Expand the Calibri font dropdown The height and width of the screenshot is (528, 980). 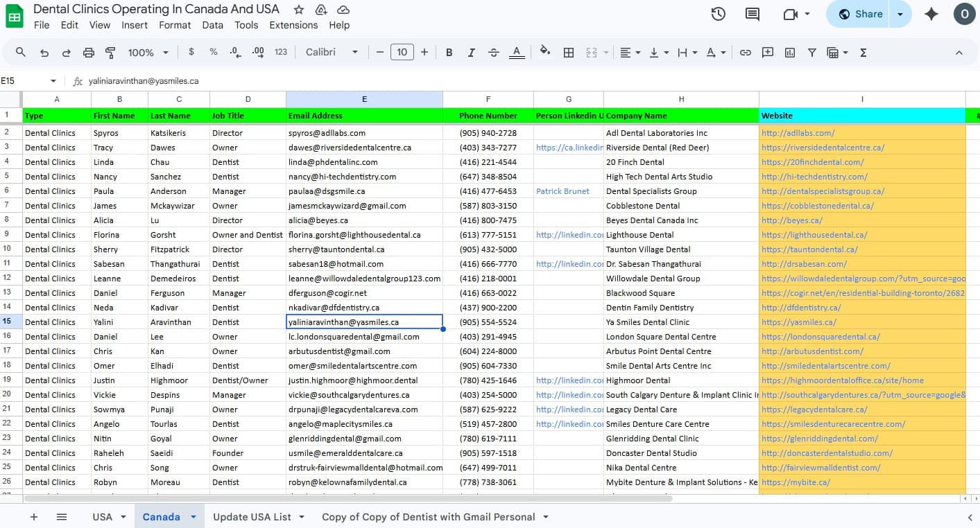[x=332, y=53]
